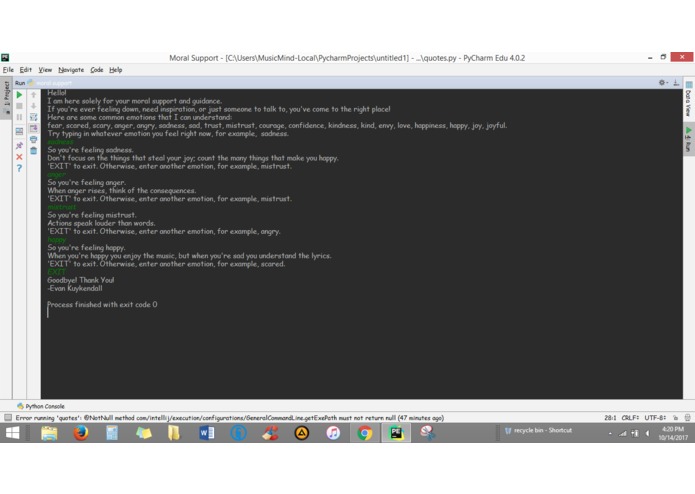Click the inspector icon in status bar
The height and width of the screenshot is (494, 695).
(687, 417)
